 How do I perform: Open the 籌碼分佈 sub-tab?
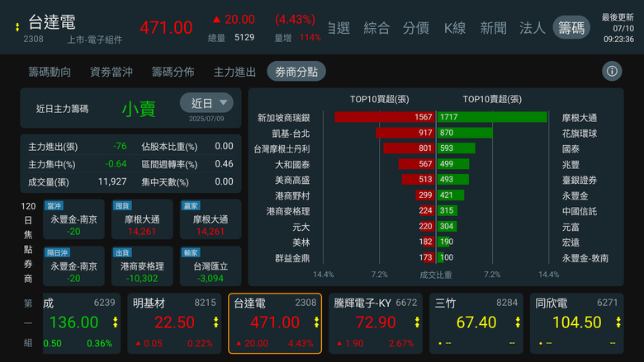(173, 73)
